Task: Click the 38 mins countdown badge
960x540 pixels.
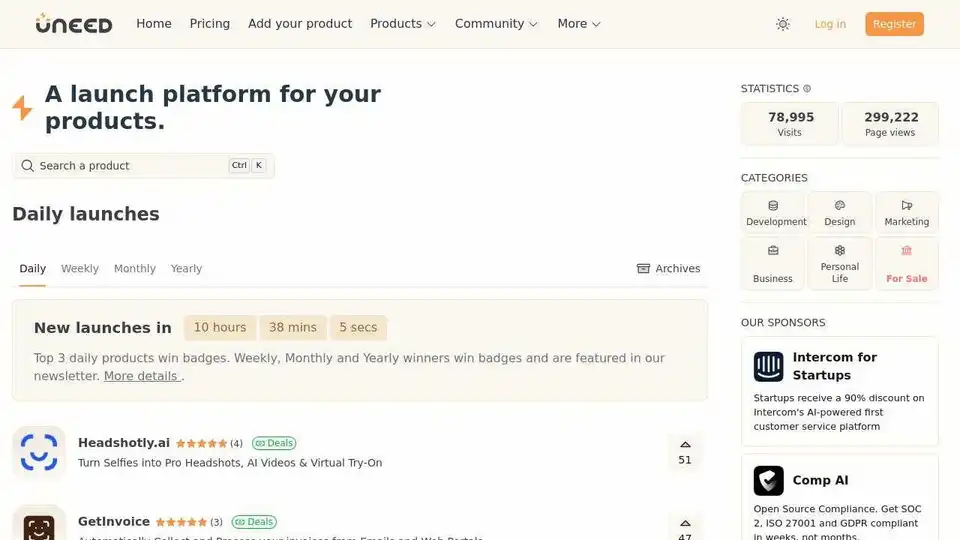Action: click(x=293, y=328)
